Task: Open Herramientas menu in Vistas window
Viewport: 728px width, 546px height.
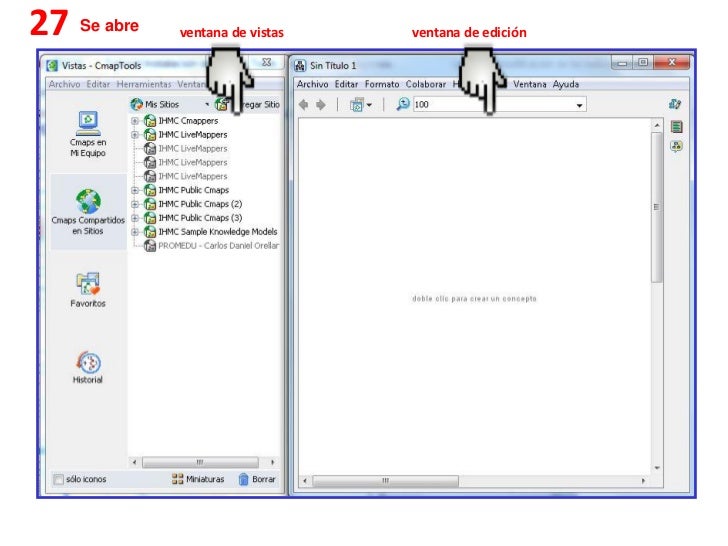Action: coord(144,84)
